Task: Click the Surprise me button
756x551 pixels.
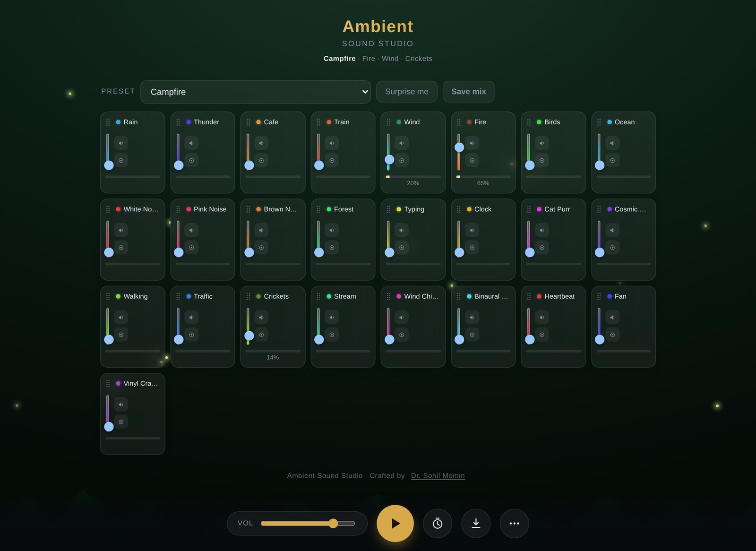Action: (407, 92)
